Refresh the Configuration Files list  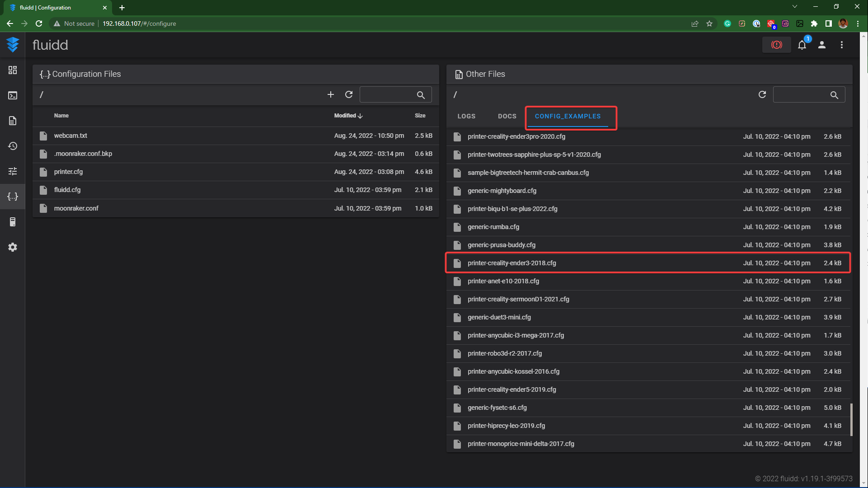349,94
